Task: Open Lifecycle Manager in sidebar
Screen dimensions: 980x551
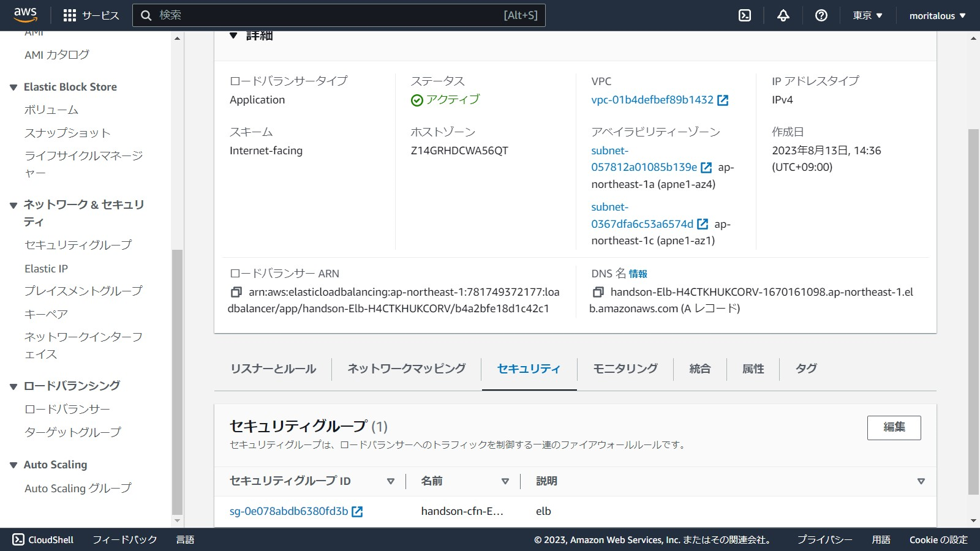Action: [83, 164]
